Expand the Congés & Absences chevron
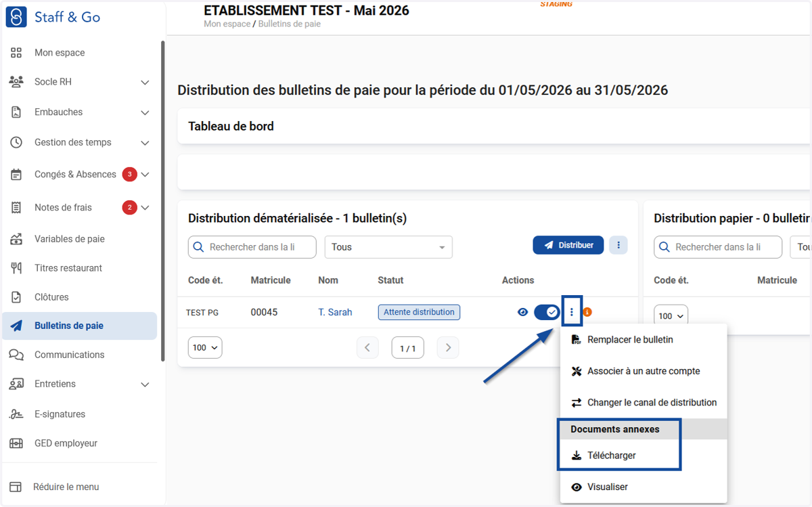 click(x=145, y=175)
